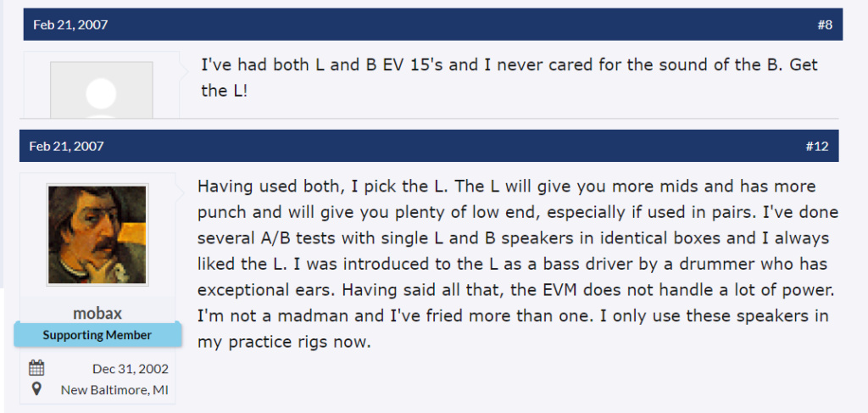Click the Dec 31, 2002 join date
868x413 pixels.
tap(131, 369)
